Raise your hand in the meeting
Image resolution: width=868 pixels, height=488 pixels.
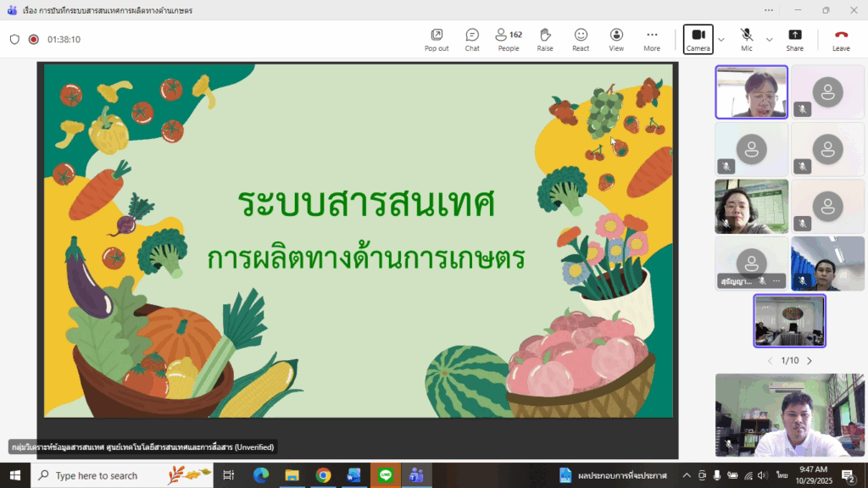pyautogui.click(x=545, y=39)
